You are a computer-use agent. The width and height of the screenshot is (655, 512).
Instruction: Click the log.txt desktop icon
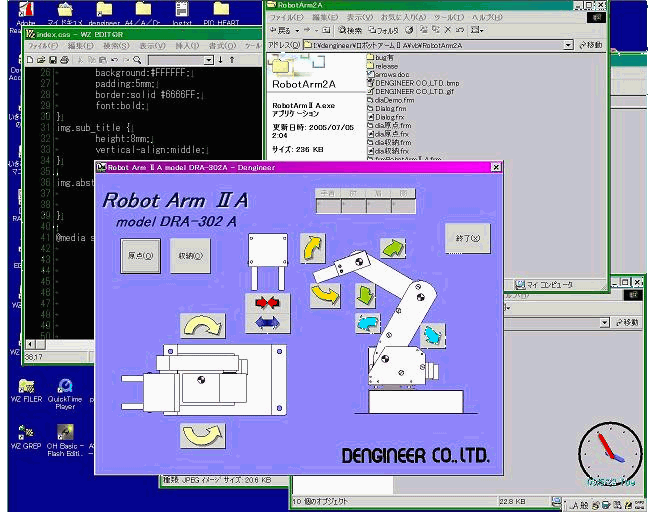[182, 13]
